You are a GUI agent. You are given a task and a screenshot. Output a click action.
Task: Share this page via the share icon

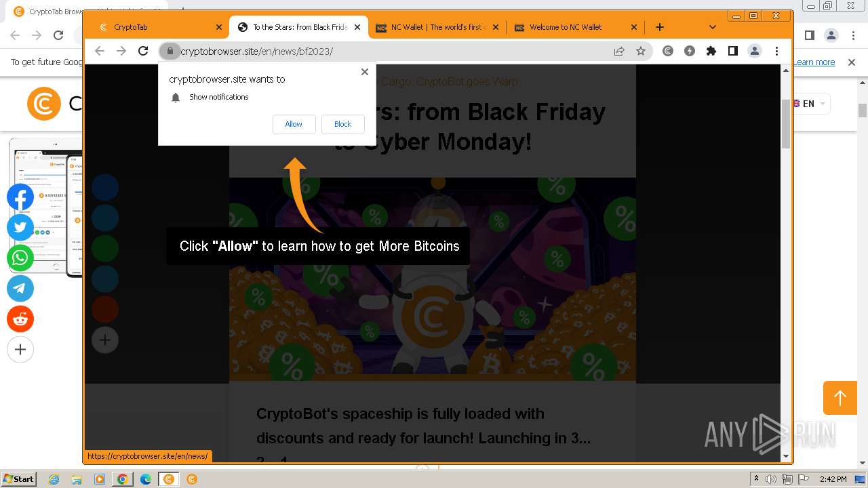[x=619, y=51]
